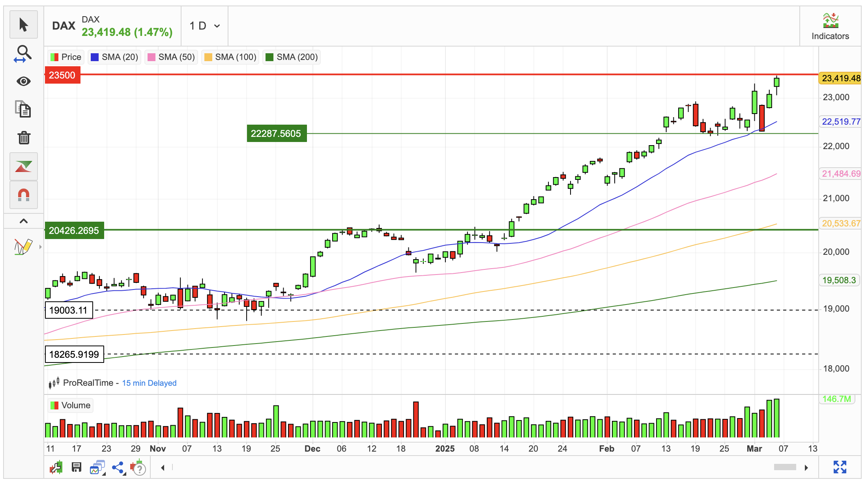
Task: Click the SMA 200 value 19,508.3
Action: point(839,280)
